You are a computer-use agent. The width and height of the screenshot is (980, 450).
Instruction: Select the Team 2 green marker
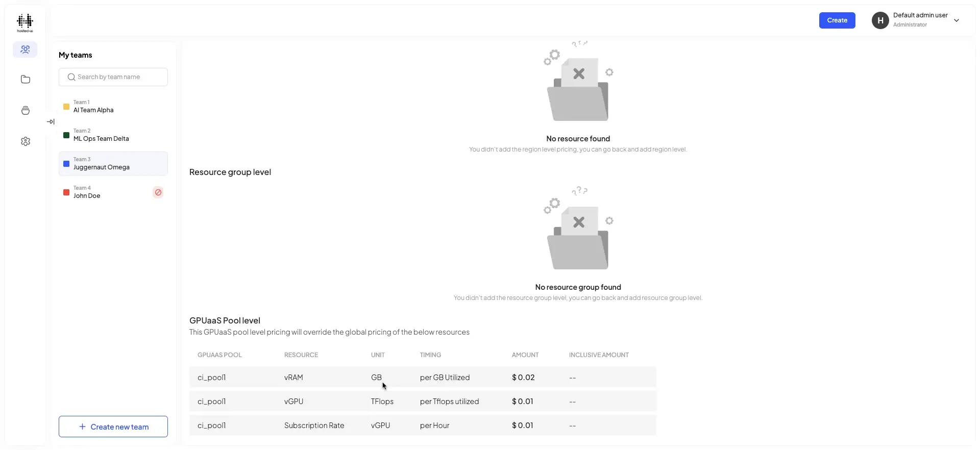tap(66, 135)
